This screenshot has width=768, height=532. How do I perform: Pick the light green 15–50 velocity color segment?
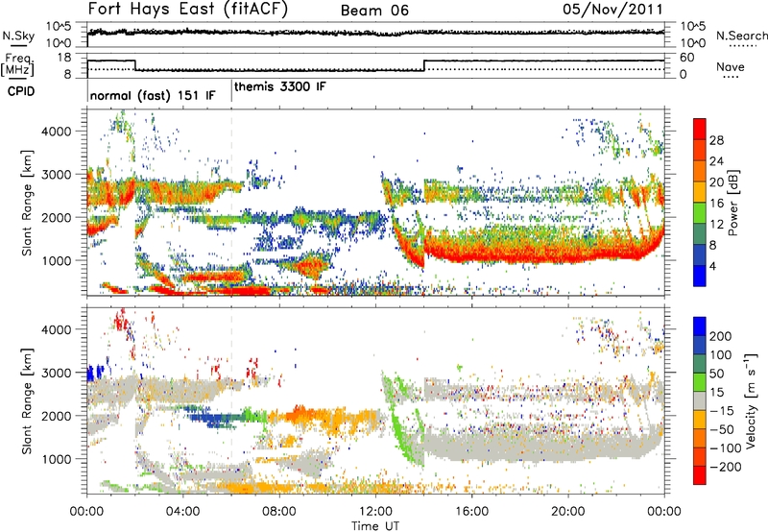click(x=700, y=382)
